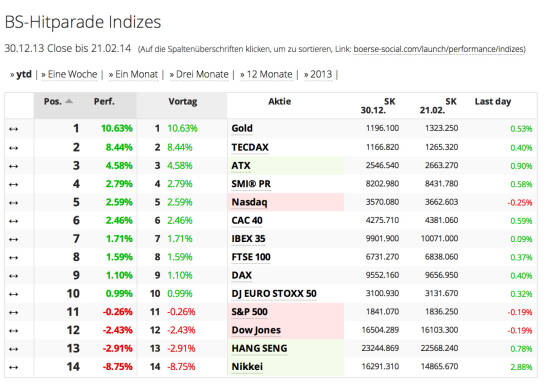The image size is (550, 389).
Task: Sort by Last day column header
Action: pyautogui.click(x=492, y=102)
